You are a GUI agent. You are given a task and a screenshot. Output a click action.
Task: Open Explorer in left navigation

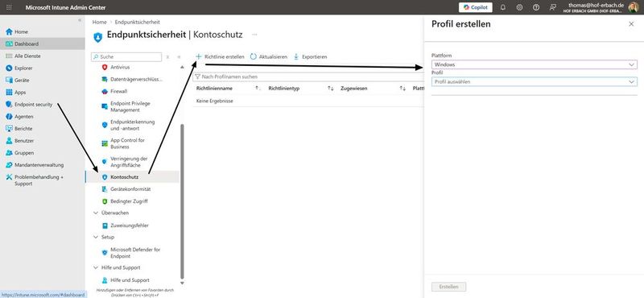23,68
